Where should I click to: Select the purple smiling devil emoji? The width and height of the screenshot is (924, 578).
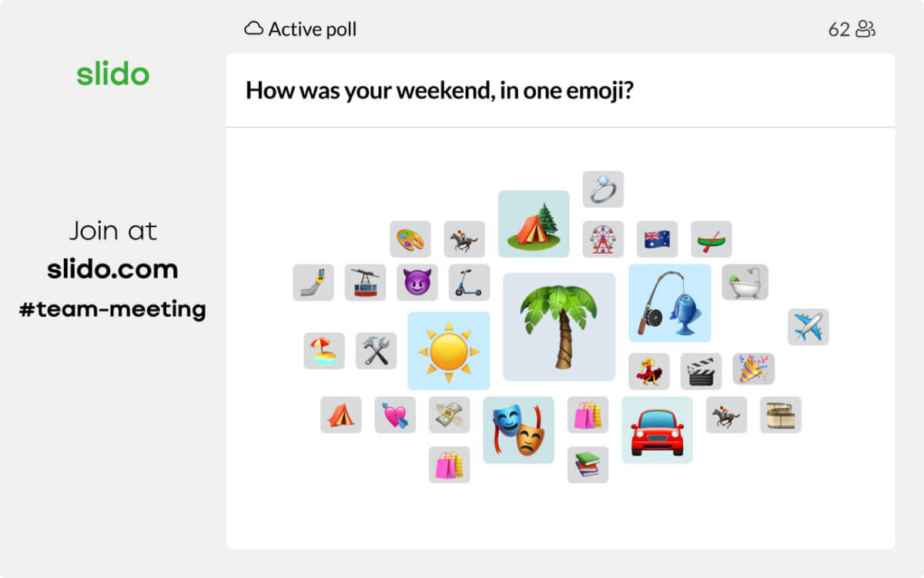click(x=417, y=283)
